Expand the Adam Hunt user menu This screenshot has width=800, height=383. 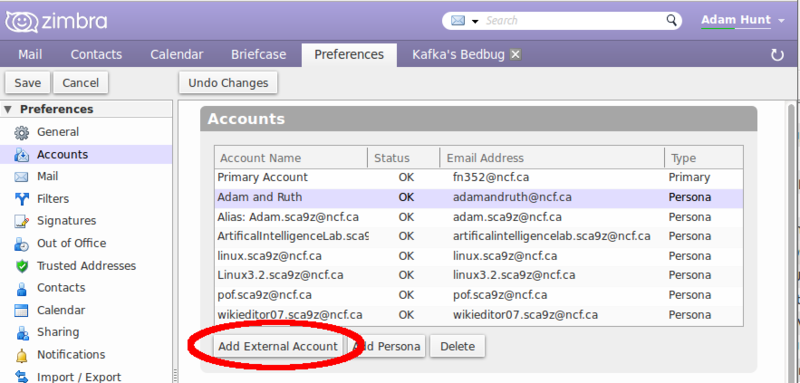(743, 20)
